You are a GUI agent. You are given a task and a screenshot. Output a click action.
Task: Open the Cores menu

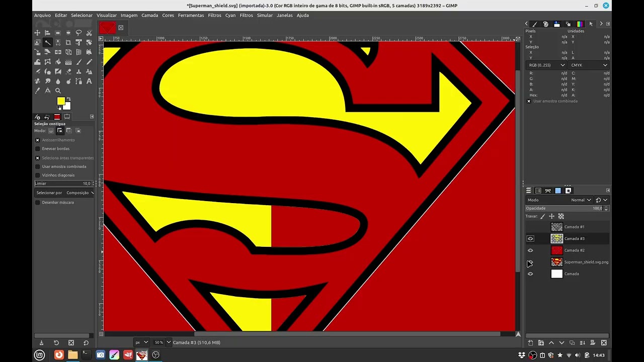(x=168, y=15)
